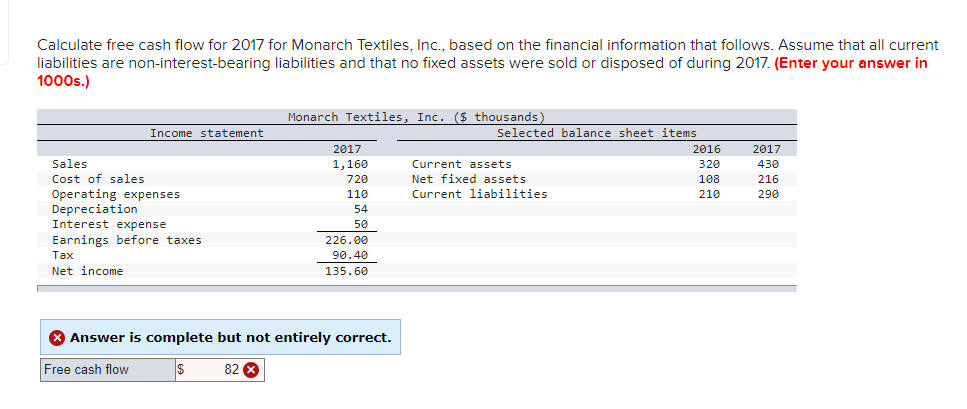This screenshot has width=967, height=409.
Task: Click the Current liabilities 2017 value 290
Action: [x=768, y=194]
